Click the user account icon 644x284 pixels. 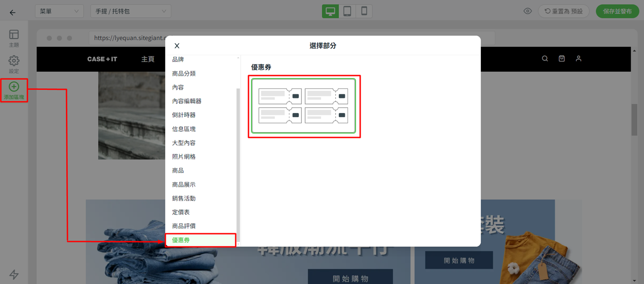point(578,58)
